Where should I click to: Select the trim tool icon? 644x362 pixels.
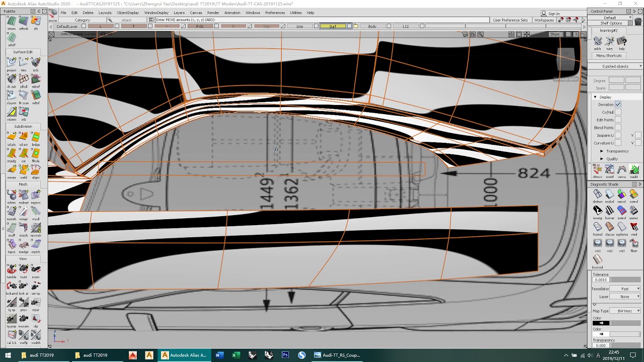click(24, 62)
